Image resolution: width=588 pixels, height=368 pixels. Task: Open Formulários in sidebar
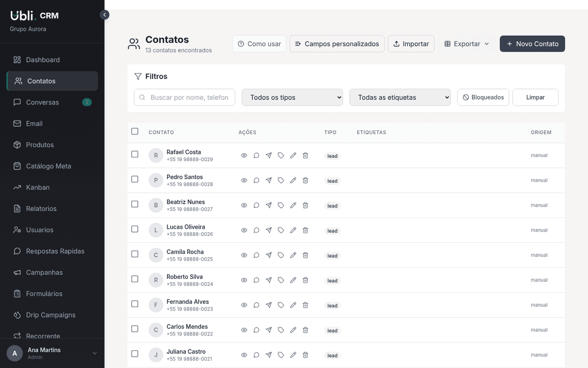pos(52,293)
